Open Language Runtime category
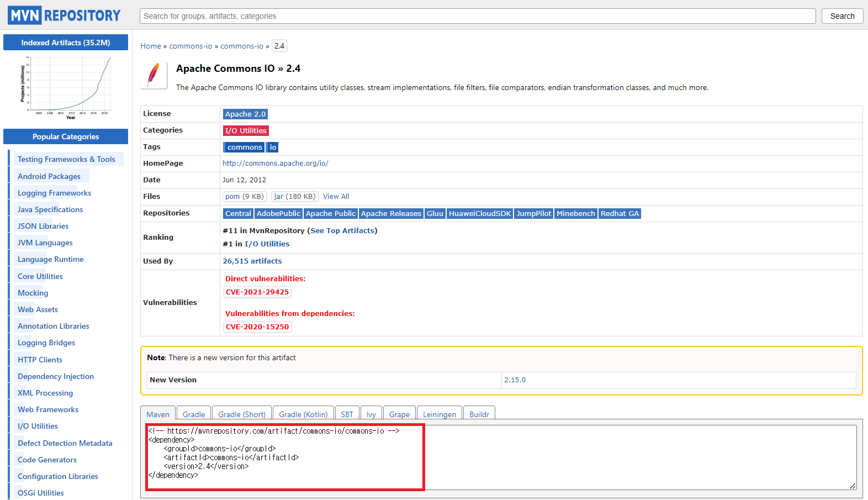Image resolution: width=868 pixels, height=500 pixels. (51, 259)
